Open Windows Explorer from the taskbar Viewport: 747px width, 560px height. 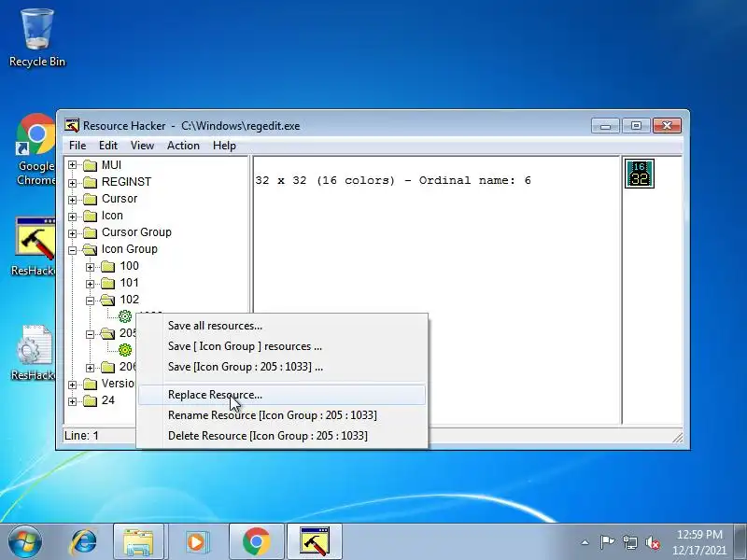coord(138,542)
